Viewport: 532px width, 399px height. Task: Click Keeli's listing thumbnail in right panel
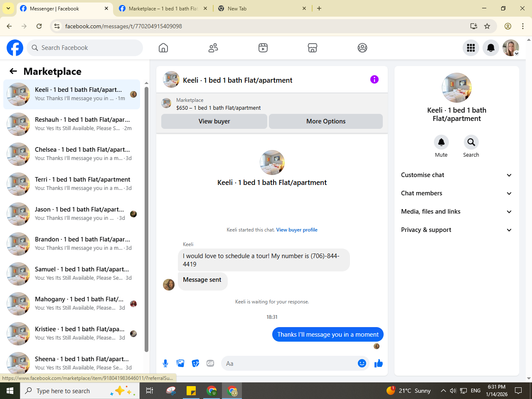[x=457, y=88]
